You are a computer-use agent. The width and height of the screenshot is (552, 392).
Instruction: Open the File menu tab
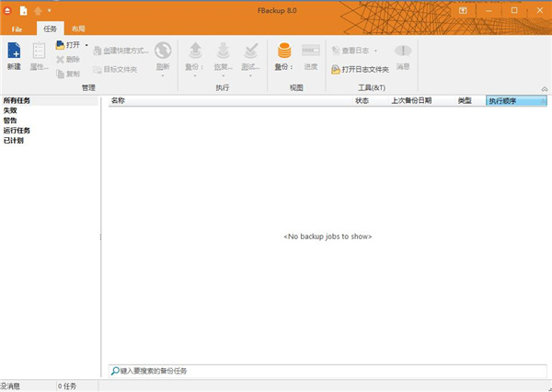tap(17, 29)
